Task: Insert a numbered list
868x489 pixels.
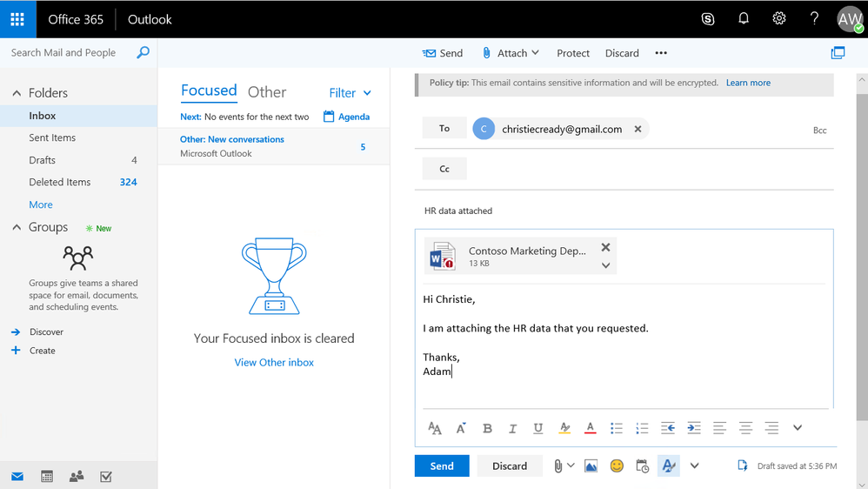Action: coord(642,428)
